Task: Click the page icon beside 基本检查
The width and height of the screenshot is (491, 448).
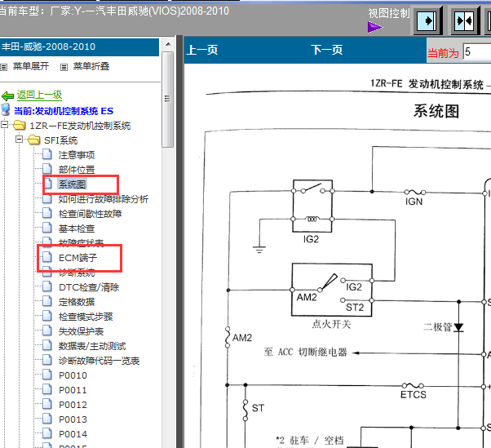Action: point(47,228)
